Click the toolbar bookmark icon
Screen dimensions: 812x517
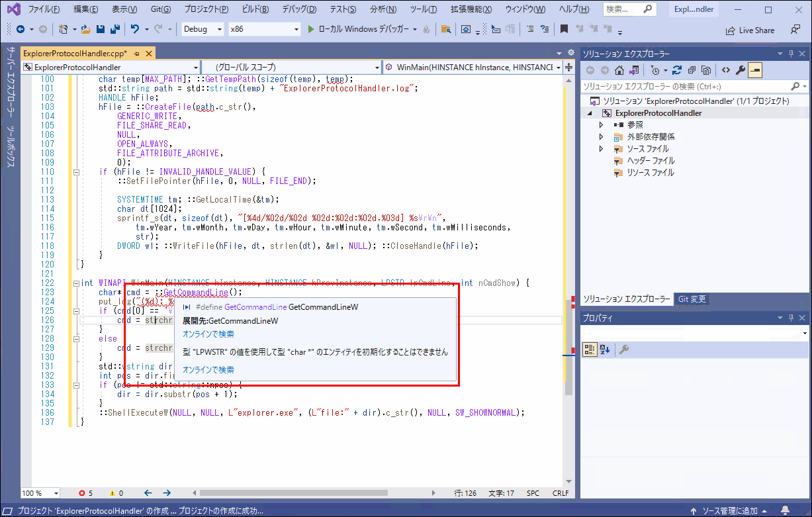[564, 29]
